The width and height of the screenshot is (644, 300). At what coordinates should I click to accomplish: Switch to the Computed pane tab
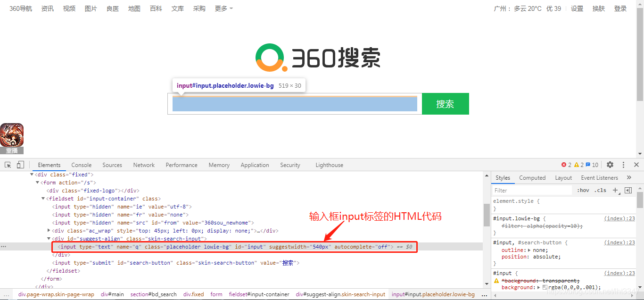532,178
